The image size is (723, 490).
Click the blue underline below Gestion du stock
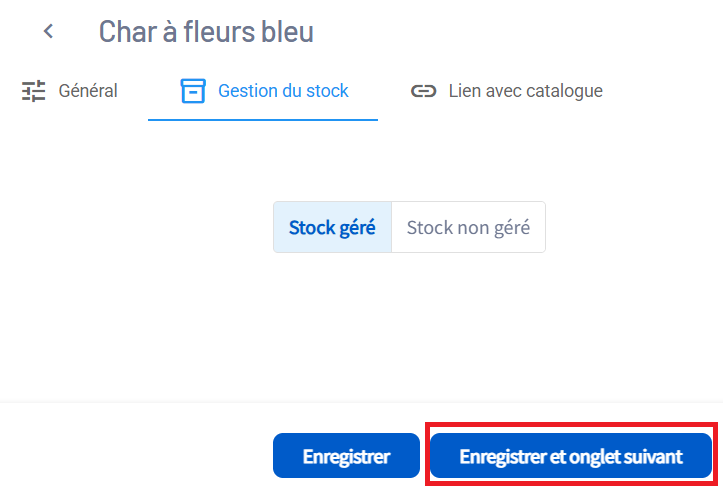click(x=263, y=120)
